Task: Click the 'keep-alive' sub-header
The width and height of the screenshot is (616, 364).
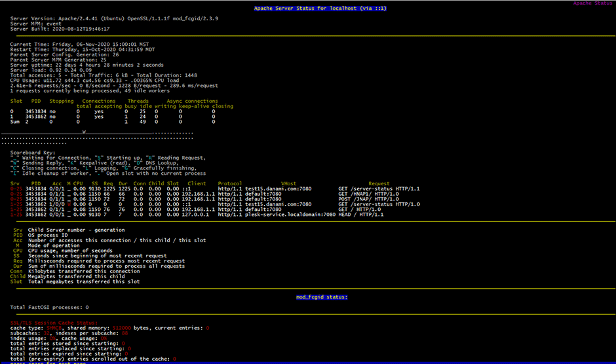Action: 194,106
